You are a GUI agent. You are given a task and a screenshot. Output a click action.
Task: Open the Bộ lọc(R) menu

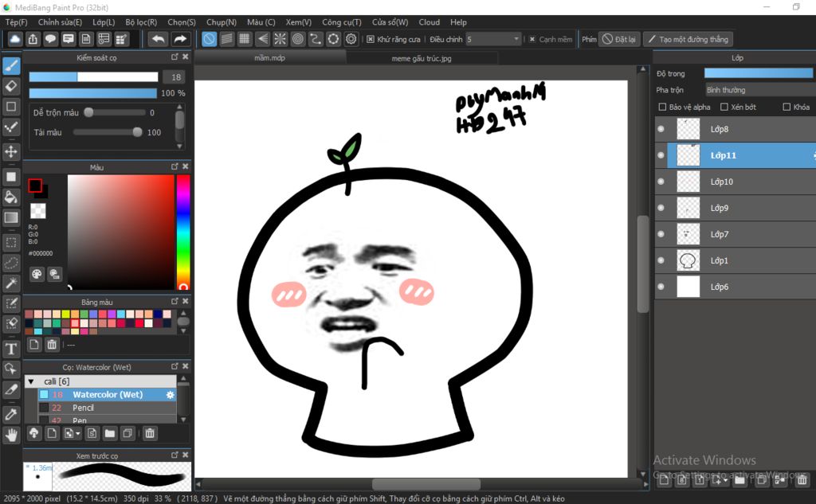141,21
